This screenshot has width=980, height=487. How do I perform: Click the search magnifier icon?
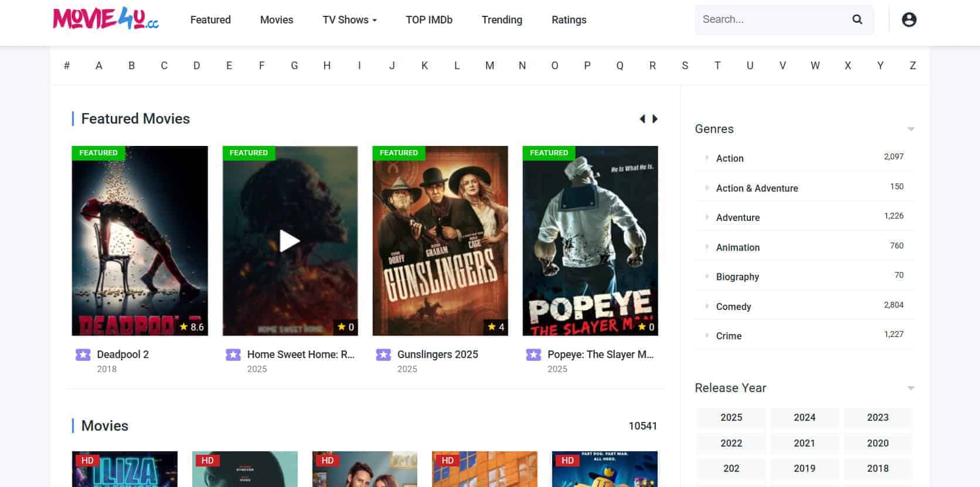(857, 19)
